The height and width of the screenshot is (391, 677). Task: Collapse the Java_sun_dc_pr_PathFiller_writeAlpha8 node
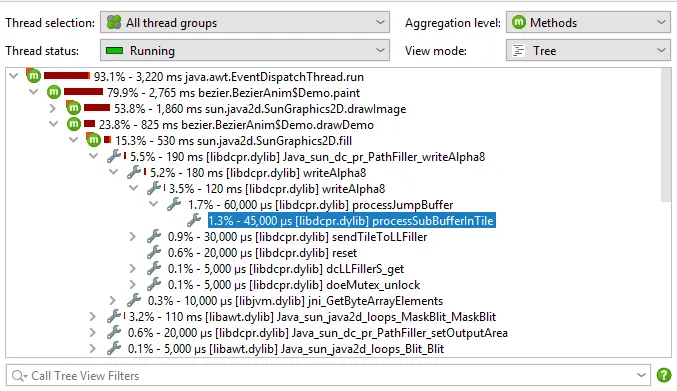pyautogui.click(x=94, y=156)
